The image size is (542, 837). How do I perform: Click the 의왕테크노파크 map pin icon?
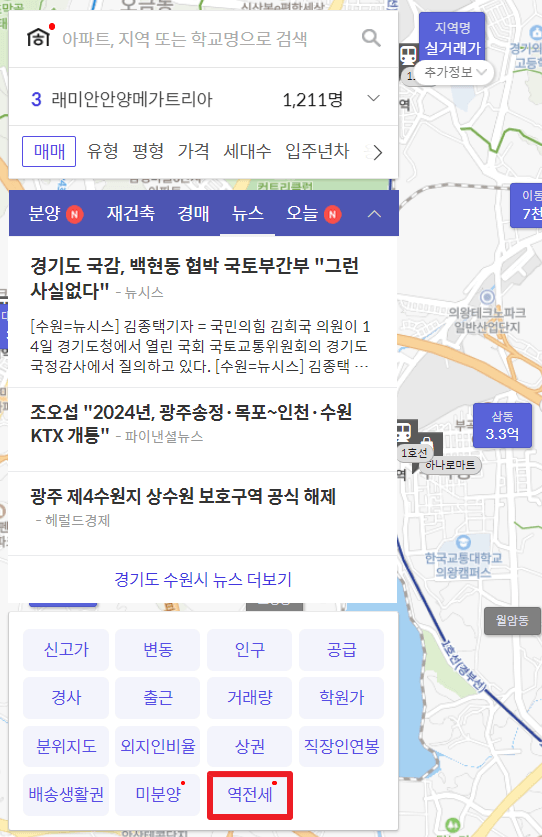click(x=487, y=297)
